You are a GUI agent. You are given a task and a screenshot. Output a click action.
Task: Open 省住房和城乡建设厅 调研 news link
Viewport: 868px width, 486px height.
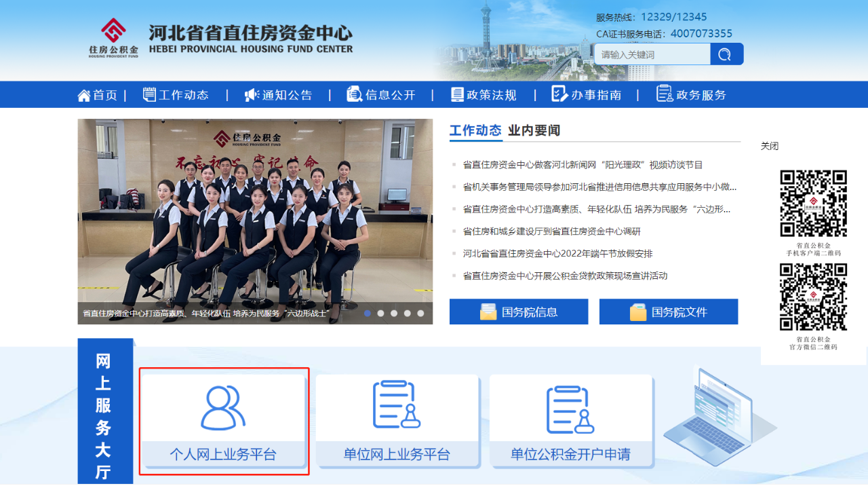pos(551,231)
